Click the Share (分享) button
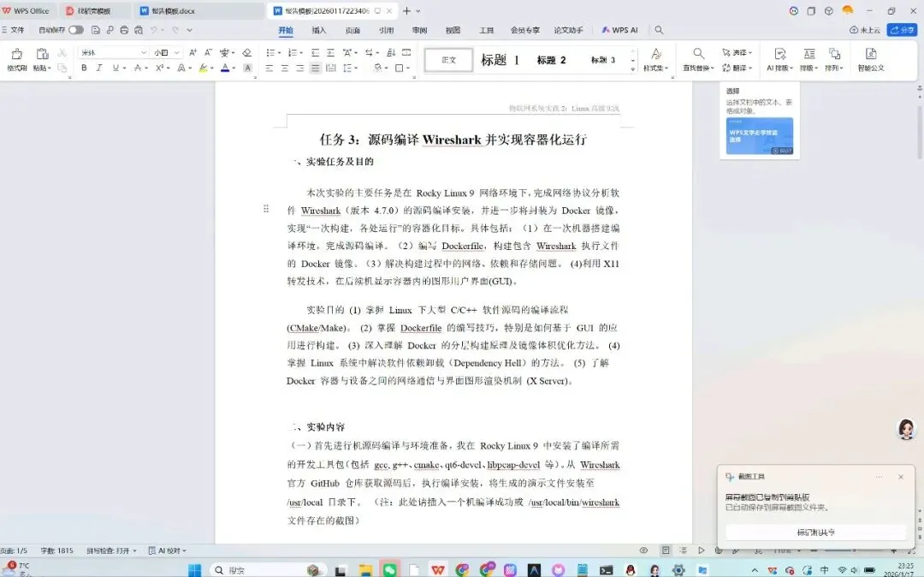 coord(903,29)
